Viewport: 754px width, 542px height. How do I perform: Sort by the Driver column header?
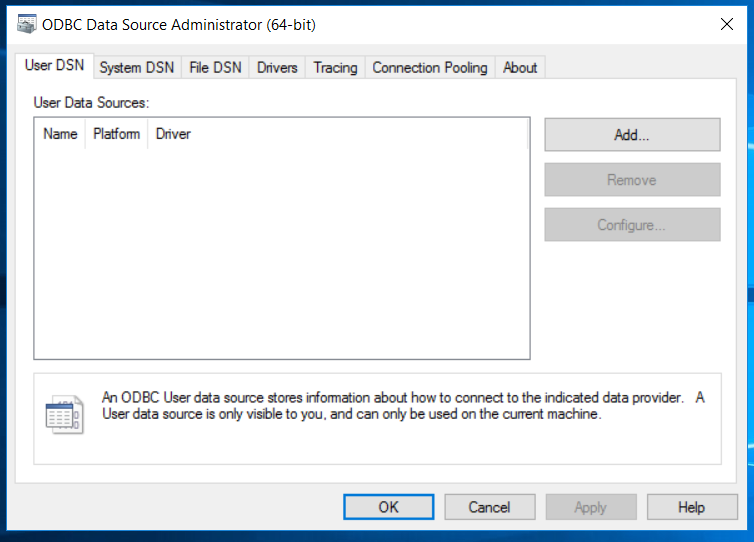[x=338, y=134]
